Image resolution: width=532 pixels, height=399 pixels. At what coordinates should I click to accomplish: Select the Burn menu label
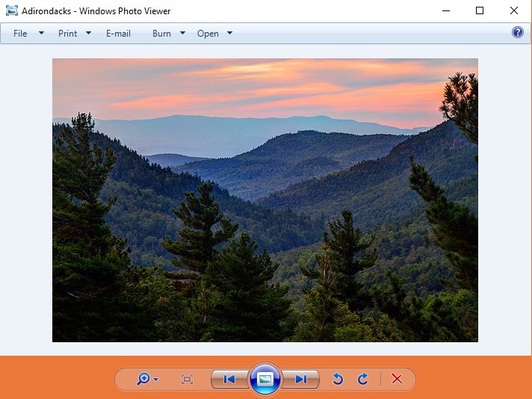[161, 34]
